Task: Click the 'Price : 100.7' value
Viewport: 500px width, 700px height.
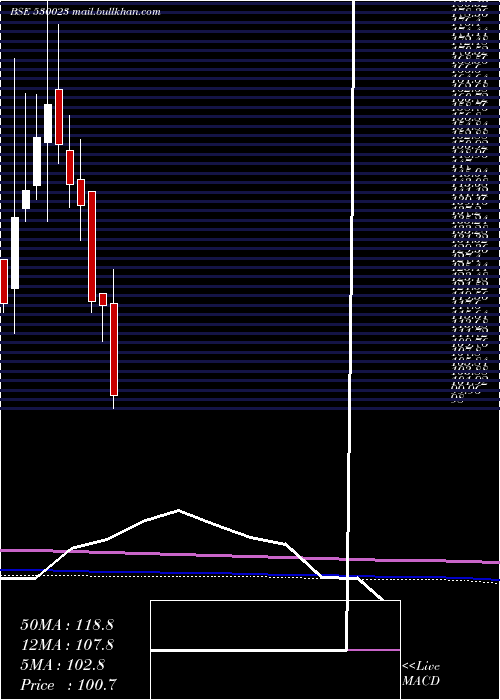Action: pos(69,685)
